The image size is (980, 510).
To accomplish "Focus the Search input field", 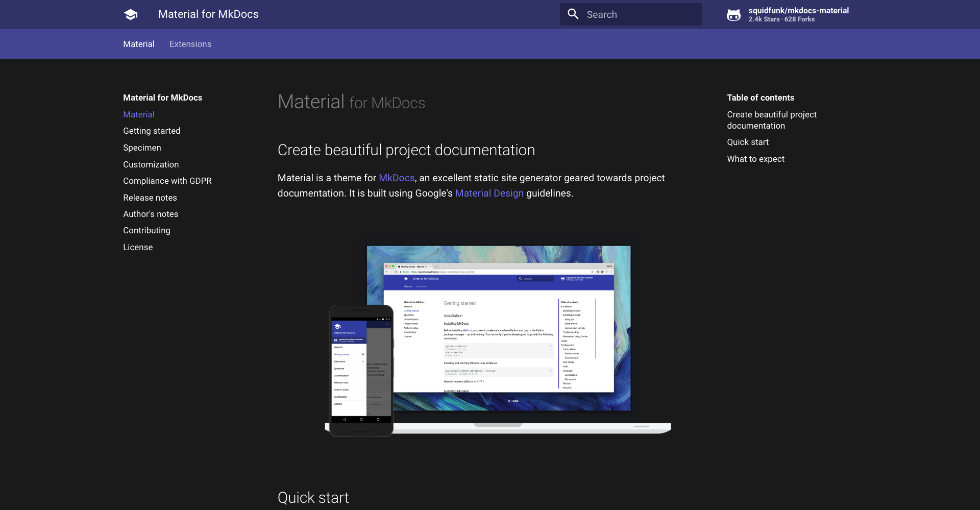I will (x=630, y=14).
